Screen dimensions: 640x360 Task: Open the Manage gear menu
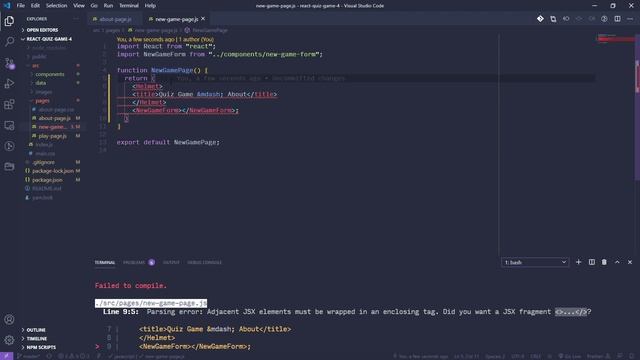pos(9,340)
